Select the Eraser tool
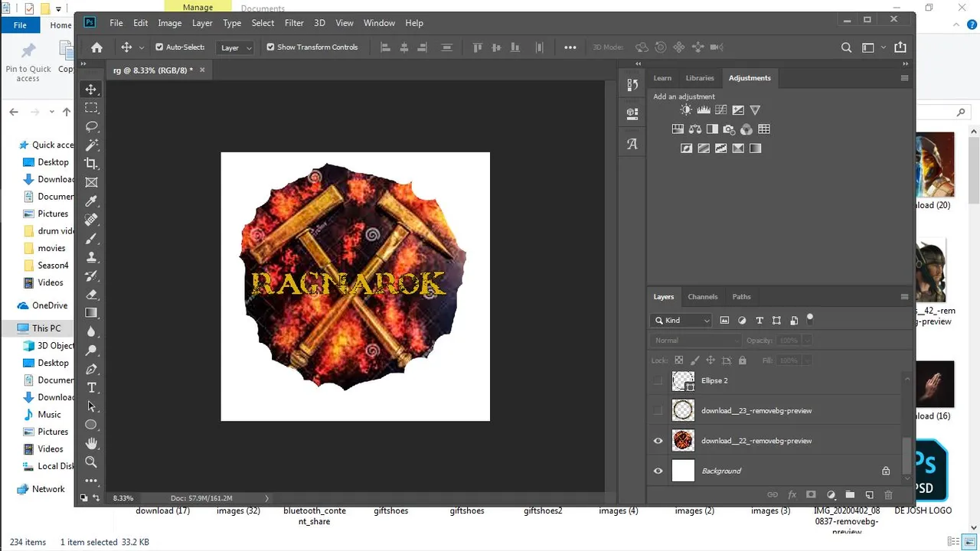980x551 pixels. pos(91,294)
